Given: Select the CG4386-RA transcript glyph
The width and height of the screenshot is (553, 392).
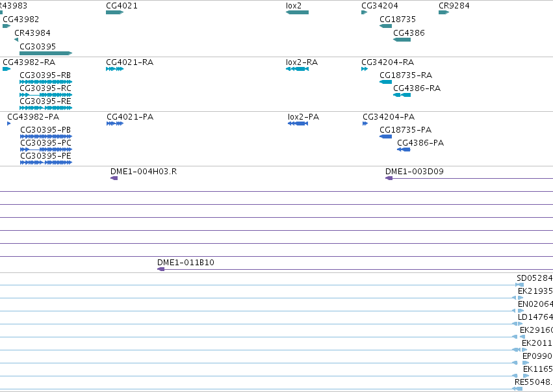Looking at the screenshot, I should pyautogui.click(x=402, y=95).
